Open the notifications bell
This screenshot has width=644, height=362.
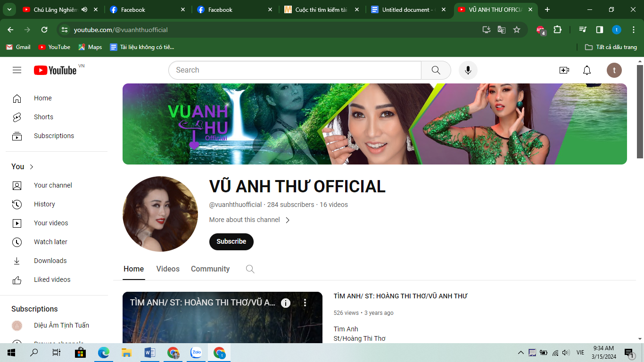[587, 70]
